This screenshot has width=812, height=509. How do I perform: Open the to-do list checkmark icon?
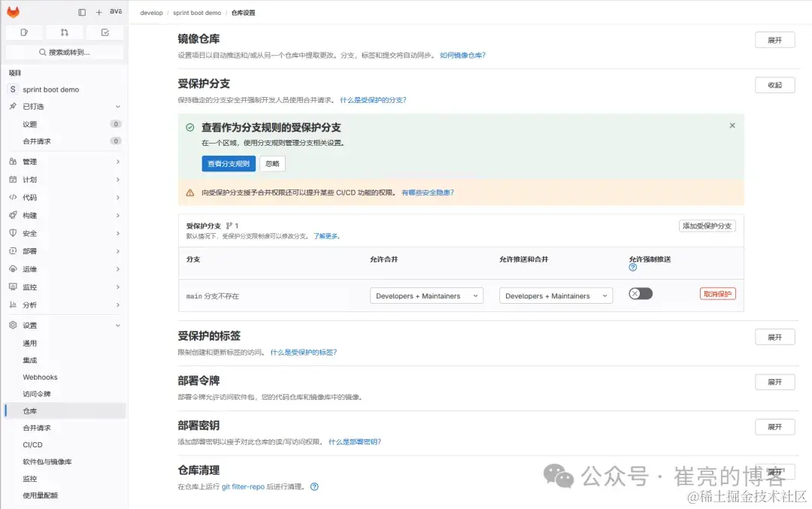pyautogui.click(x=105, y=32)
